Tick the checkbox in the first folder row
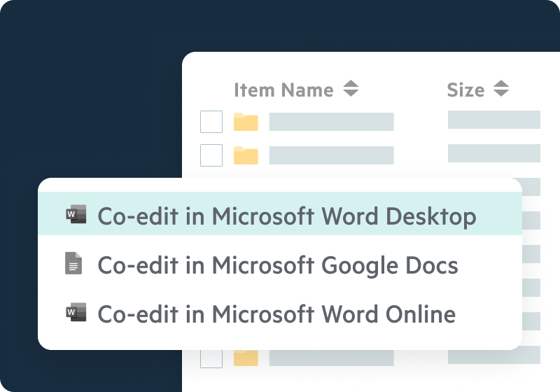560x392 pixels. (211, 122)
